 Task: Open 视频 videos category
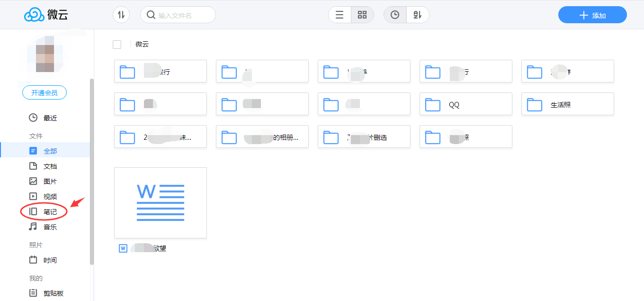coord(45,197)
